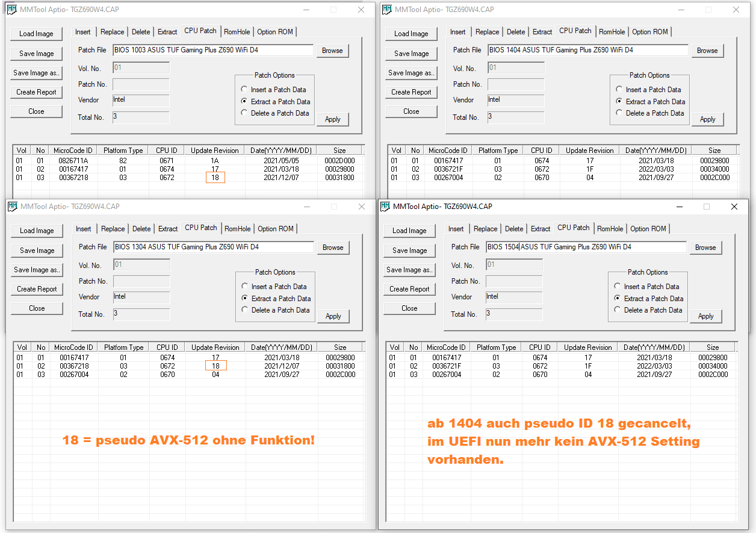Click Save Image in BIOS 1404 window
Image resolution: width=756 pixels, height=533 pixels.
pyautogui.click(x=412, y=54)
